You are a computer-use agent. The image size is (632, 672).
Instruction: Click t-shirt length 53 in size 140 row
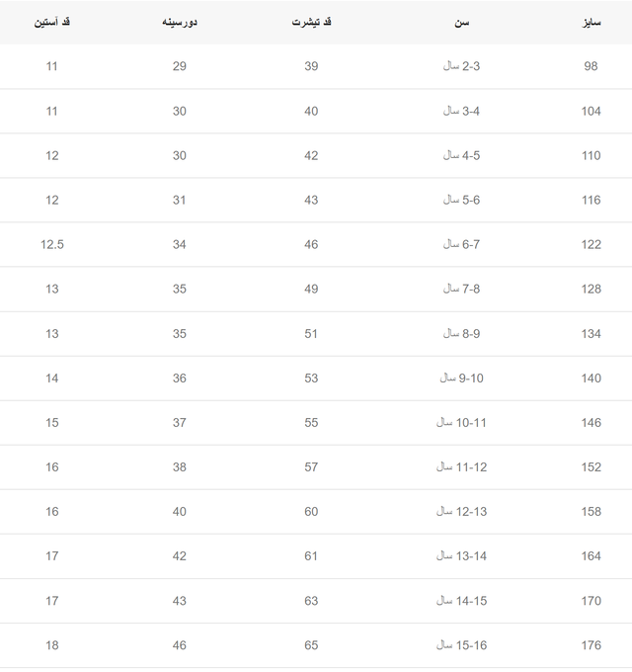point(311,378)
